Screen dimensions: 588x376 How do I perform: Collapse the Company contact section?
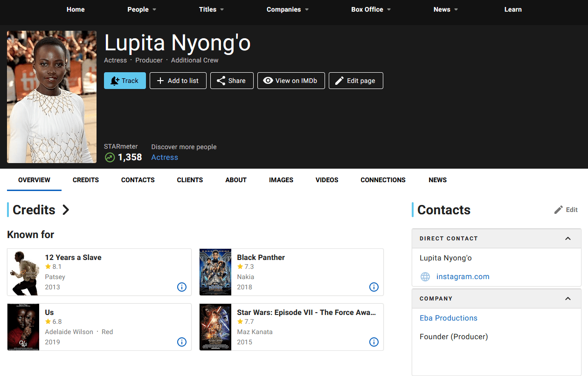click(x=568, y=299)
